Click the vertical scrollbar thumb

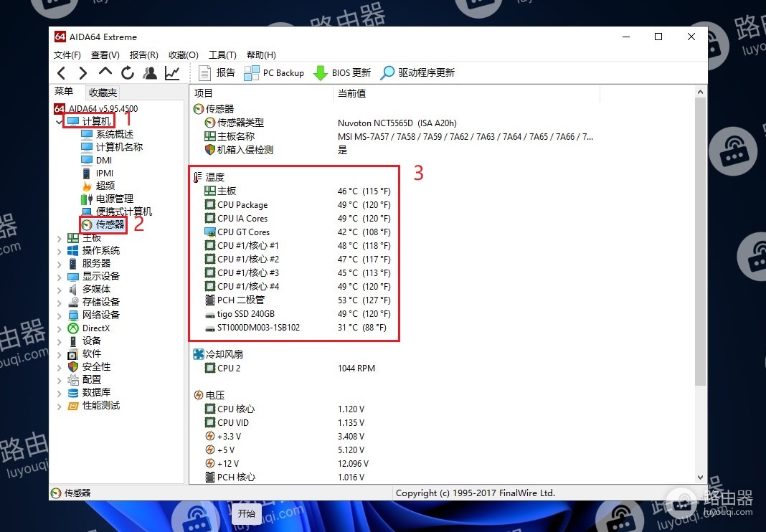coord(700,242)
